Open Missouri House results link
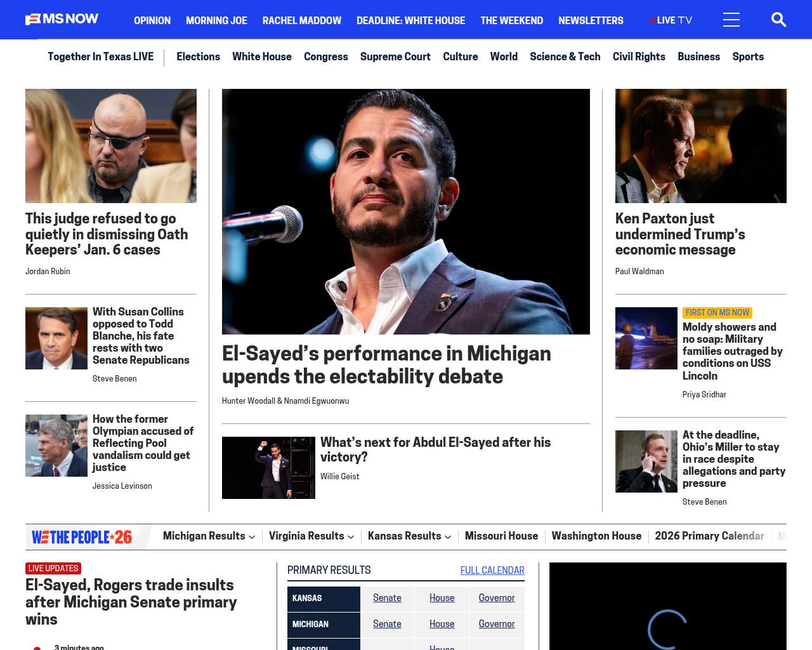The image size is (812, 650). [x=501, y=536]
